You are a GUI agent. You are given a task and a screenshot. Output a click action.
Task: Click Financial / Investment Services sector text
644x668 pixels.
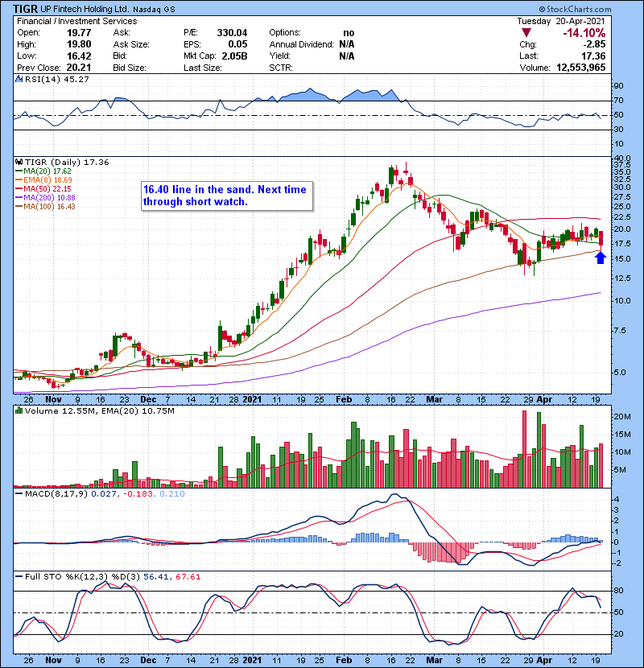[77, 21]
